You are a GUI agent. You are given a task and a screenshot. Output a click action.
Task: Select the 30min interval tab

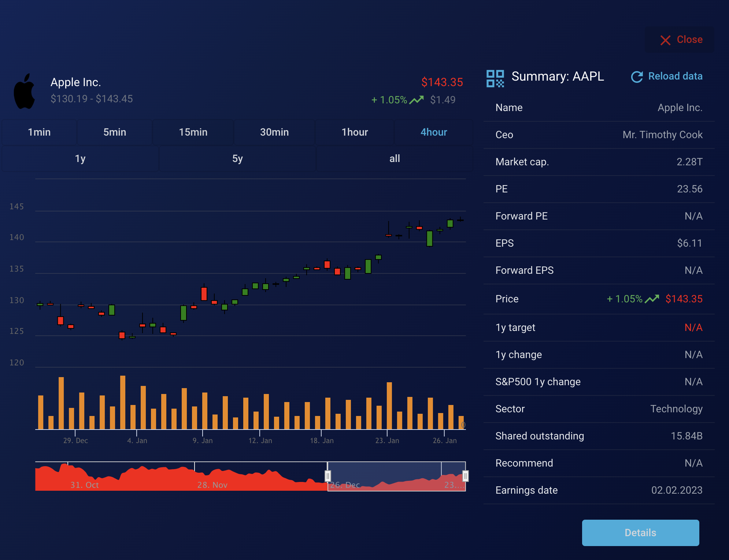[x=274, y=132]
